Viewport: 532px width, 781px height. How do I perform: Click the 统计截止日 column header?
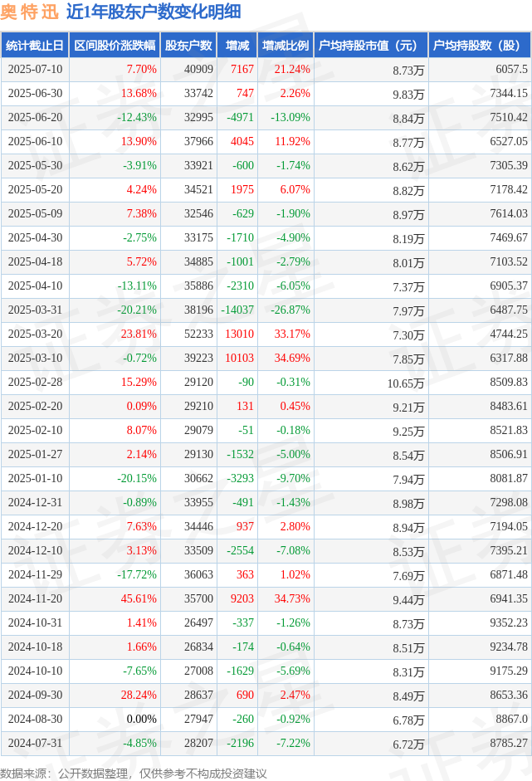[x=35, y=46]
